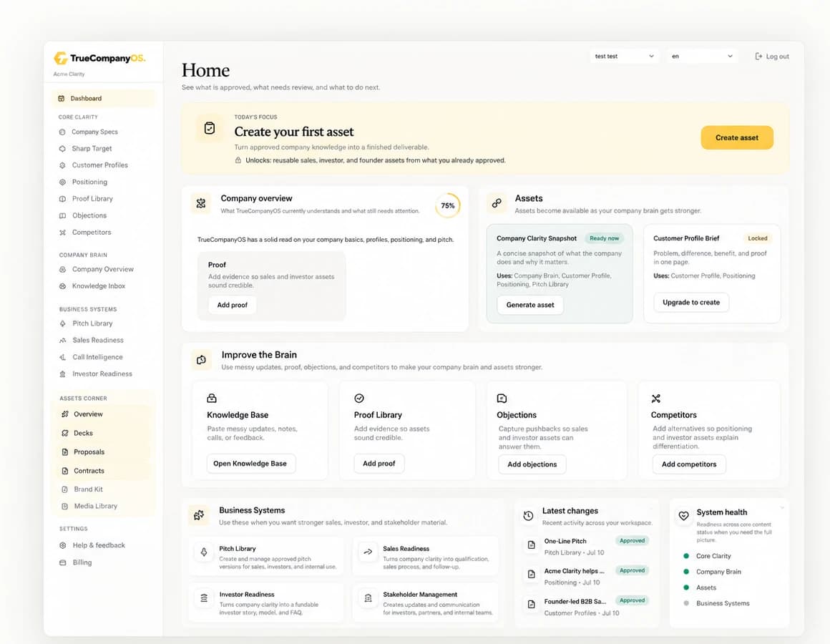This screenshot has height=644, width=830.
Task: Click the Company Specs icon
Action: (x=62, y=132)
